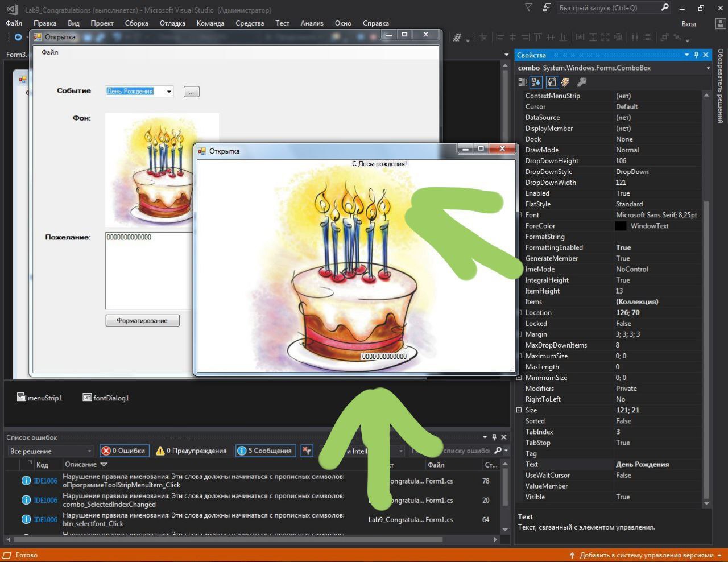
Task: Open the Событие combo box dropdown
Action: point(169,92)
